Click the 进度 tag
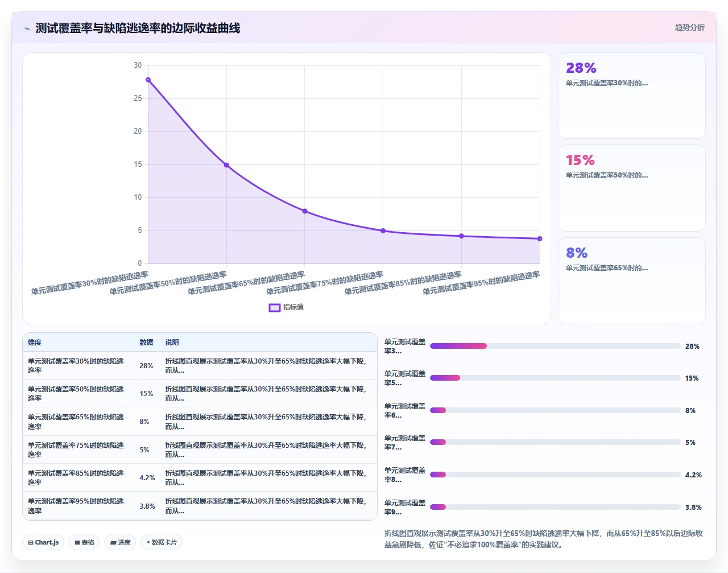Image resolution: width=728 pixels, height=573 pixels. [120, 542]
